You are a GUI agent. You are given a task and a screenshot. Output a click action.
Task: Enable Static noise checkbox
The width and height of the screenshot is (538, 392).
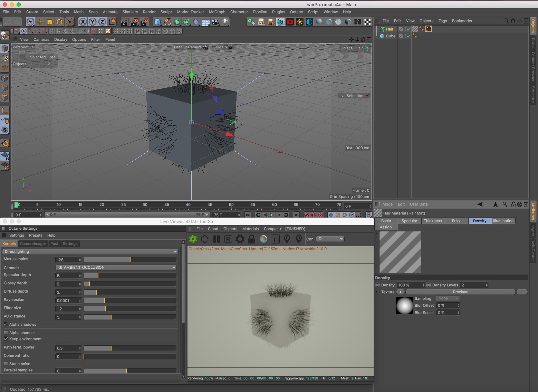(6, 364)
